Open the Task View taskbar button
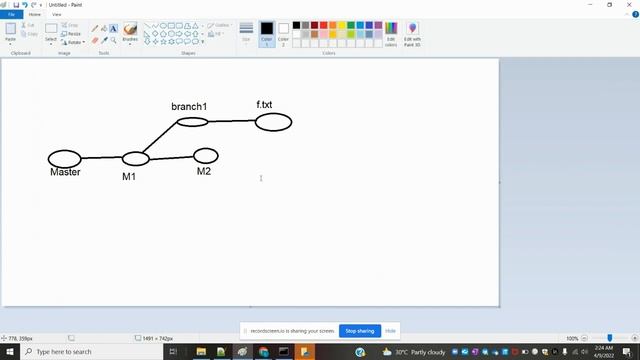 pos(173,351)
